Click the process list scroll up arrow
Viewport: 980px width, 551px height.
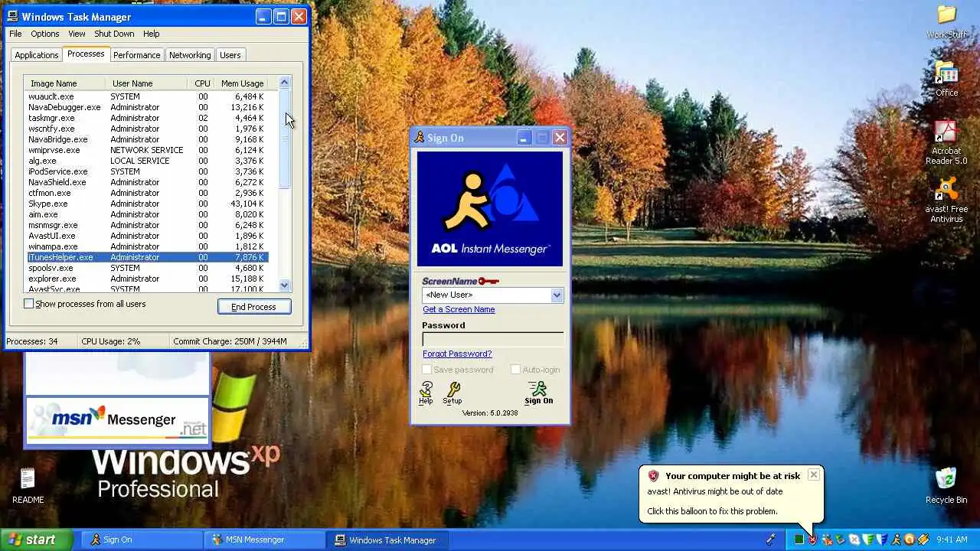(285, 83)
